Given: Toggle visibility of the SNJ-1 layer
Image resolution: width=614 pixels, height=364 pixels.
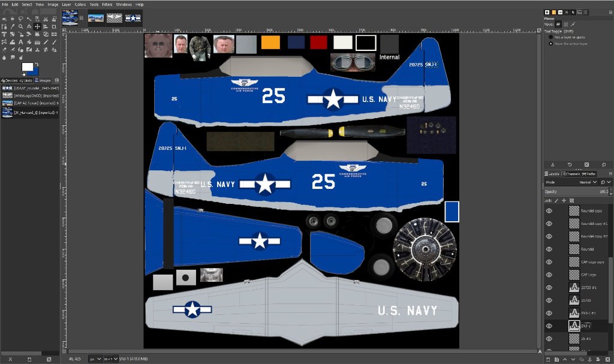Looking at the screenshot, I should coord(549,326).
